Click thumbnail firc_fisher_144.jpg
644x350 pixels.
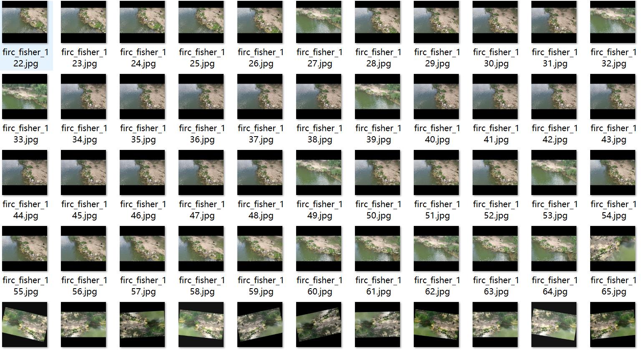point(25,172)
